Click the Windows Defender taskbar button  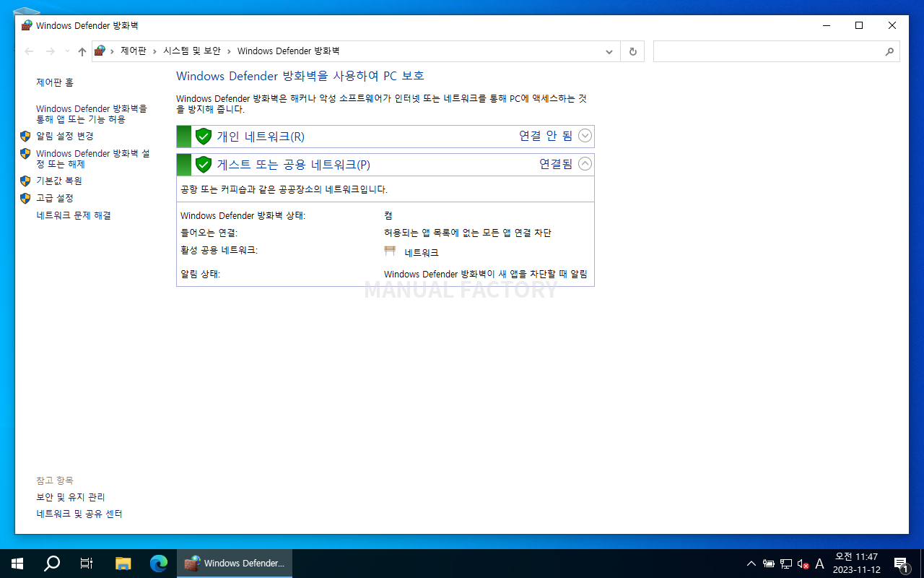coord(235,564)
